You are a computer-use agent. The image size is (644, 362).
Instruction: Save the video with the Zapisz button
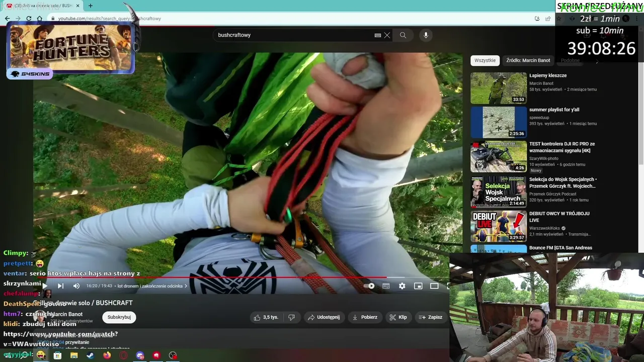coord(431,317)
